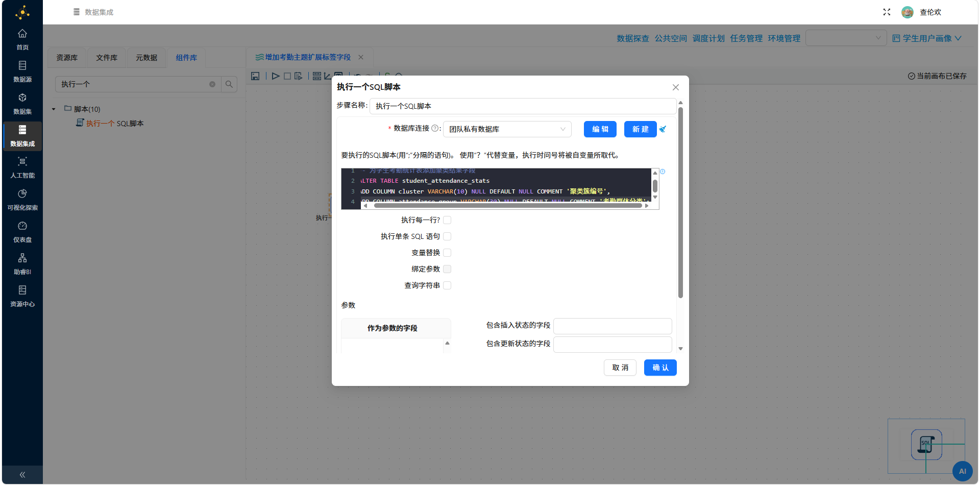
Task: Click the scheduled run calendar icon
Action: [299, 76]
